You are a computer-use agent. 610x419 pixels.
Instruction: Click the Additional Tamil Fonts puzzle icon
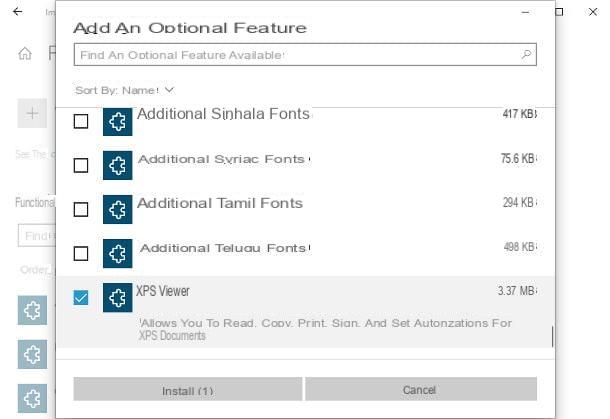tap(117, 210)
